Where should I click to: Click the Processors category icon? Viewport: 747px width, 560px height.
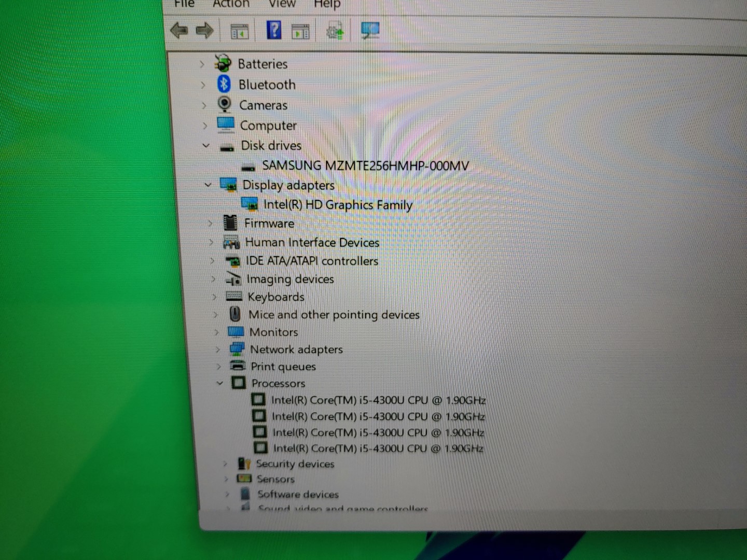[x=239, y=383]
